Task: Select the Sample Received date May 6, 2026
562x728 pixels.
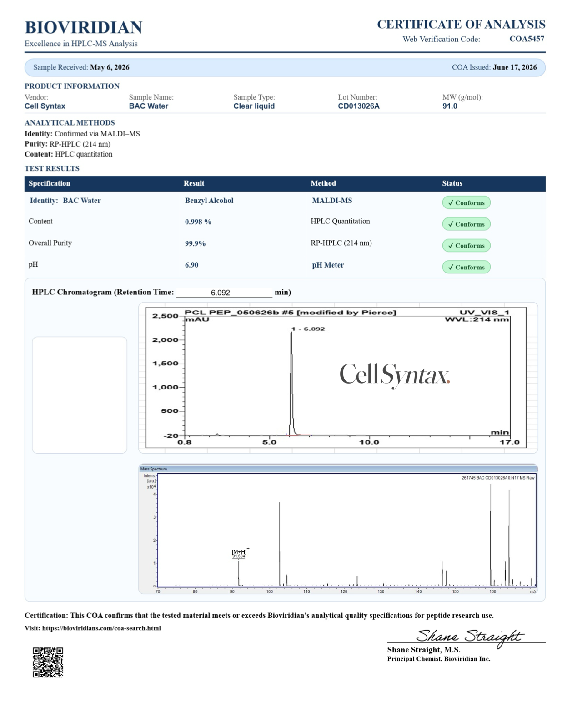Action: point(110,67)
